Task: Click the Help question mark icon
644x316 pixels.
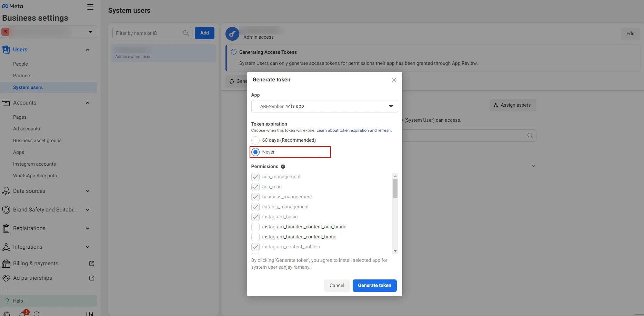Action: [x=7, y=301]
